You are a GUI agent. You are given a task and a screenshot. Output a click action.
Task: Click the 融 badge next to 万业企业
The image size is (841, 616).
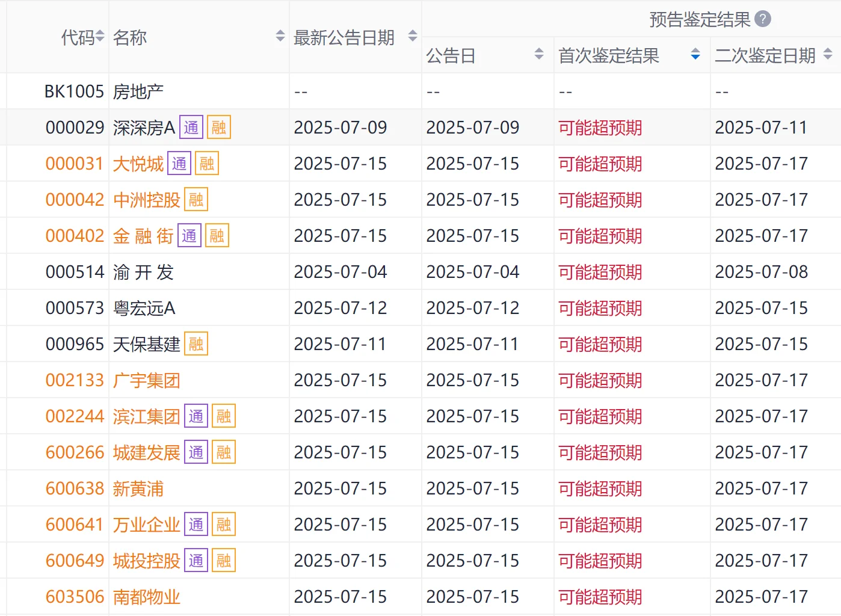click(x=224, y=525)
